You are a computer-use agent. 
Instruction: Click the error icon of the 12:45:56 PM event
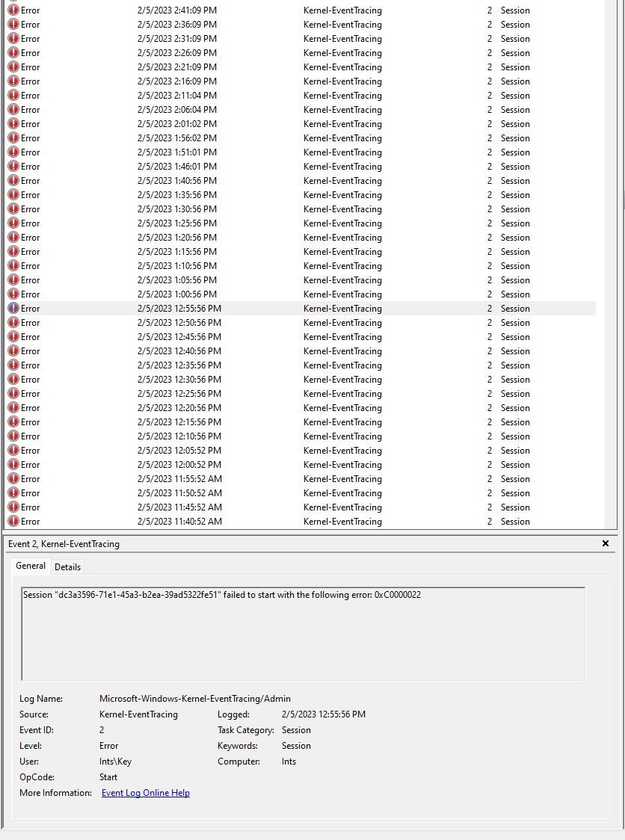click(13, 336)
